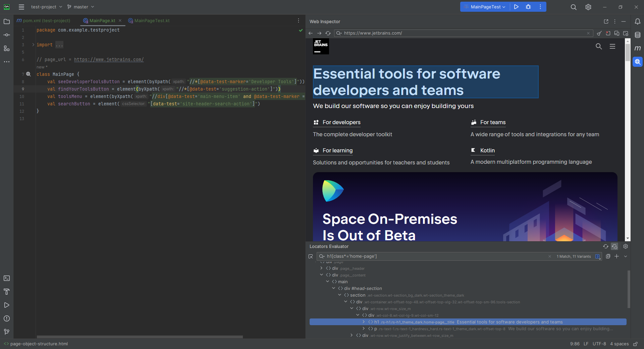This screenshot has height=349, width=644.
Task: Go forward in Web Inspector browser
Action: point(319,33)
